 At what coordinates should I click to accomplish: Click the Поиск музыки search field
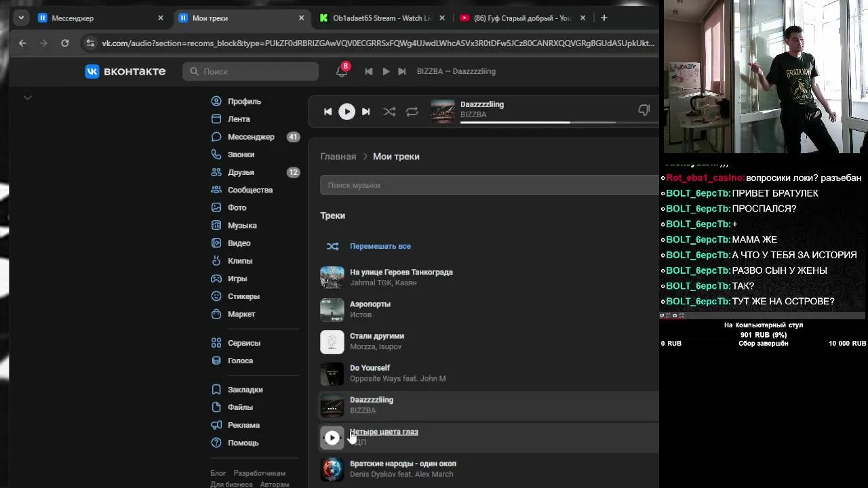tap(489, 185)
